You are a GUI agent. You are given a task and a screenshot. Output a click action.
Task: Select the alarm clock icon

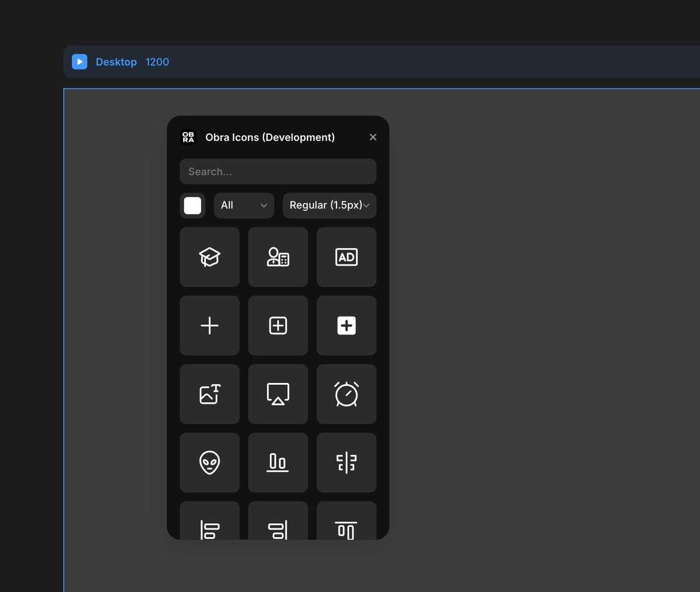[x=346, y=394]
